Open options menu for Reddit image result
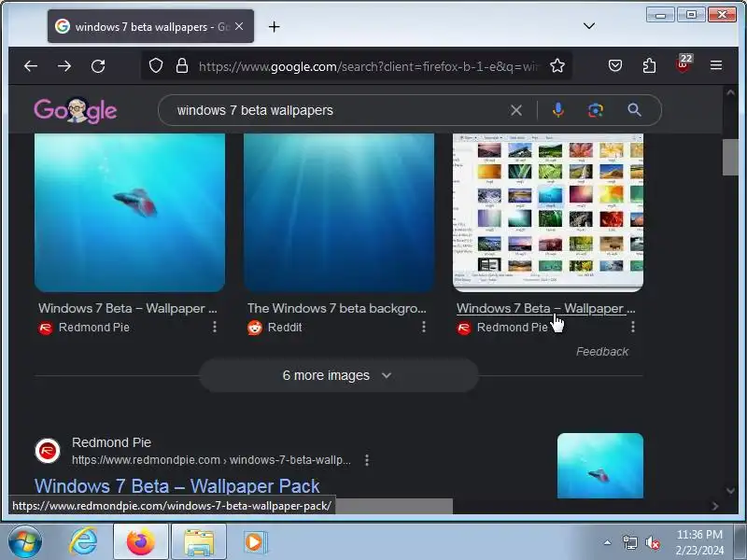747x560 pixels. pyautogui.click(x=424, y=327)
